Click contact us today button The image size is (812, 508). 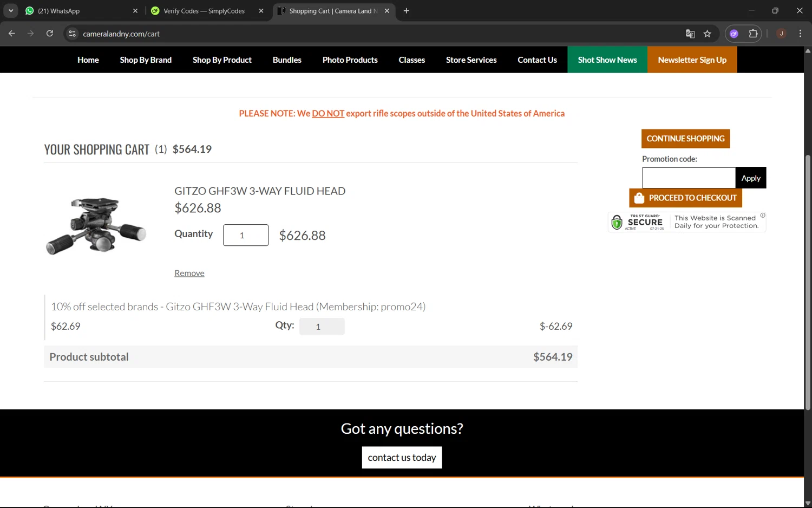click(402, 457)
